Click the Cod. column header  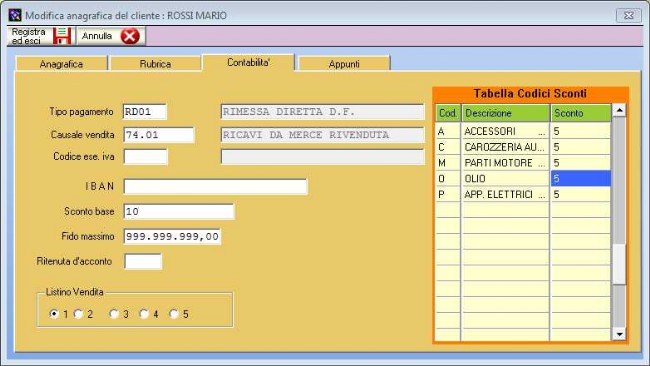(x=448, y=113)
